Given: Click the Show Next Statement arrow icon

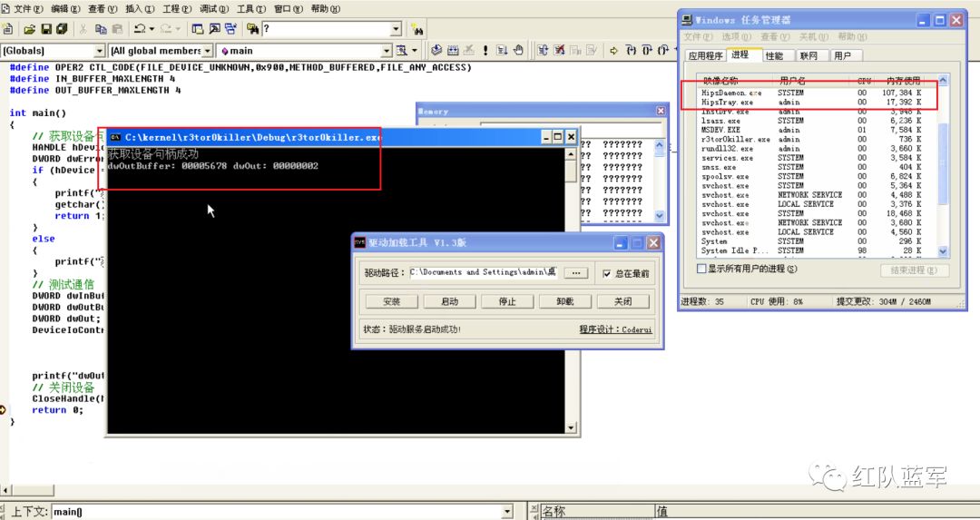Looking at the screenshot, I should click(613, 50).
